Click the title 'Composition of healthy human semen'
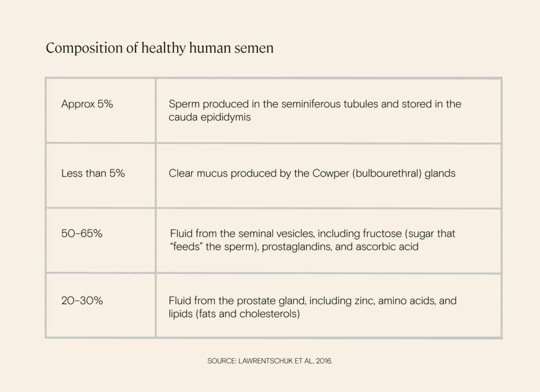The width and height of the screenshot is (540, 392). click(159, 48)
